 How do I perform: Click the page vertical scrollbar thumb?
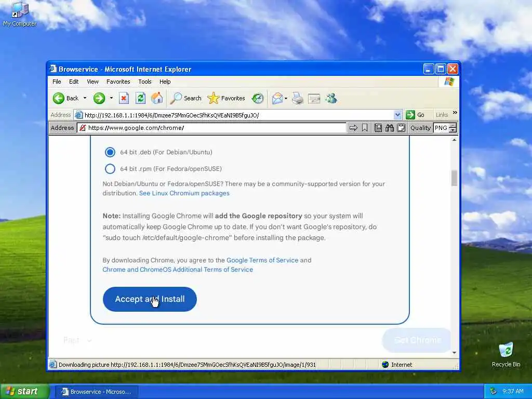[x=454, y=178]
